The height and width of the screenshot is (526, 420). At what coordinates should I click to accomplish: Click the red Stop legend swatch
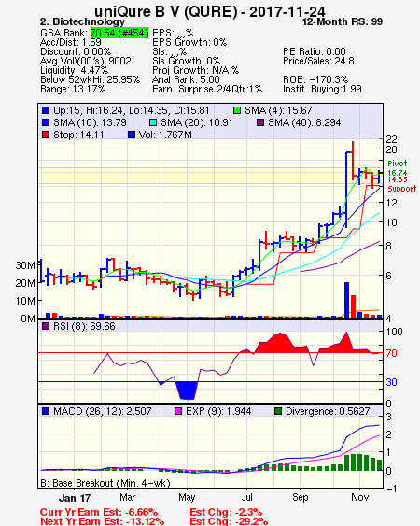click(x=46, y=135)
